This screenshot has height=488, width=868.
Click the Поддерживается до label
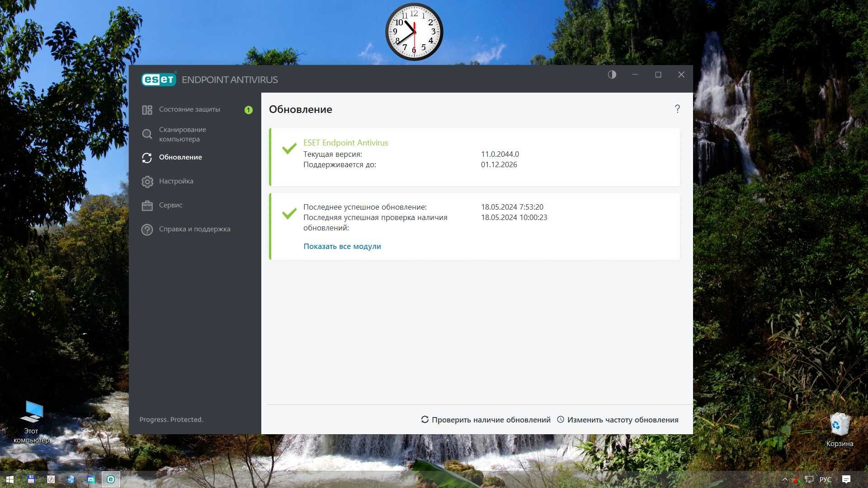click(x=340, y=164)
